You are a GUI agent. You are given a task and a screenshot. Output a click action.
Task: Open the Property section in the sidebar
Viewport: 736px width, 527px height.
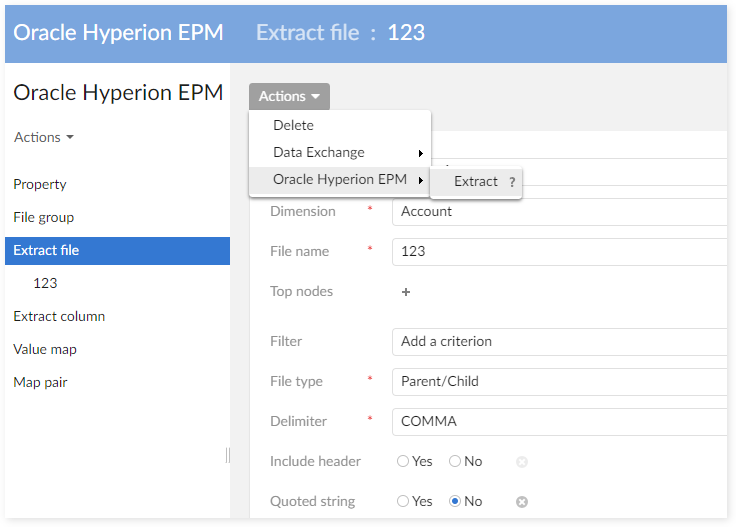click(40, 184)
